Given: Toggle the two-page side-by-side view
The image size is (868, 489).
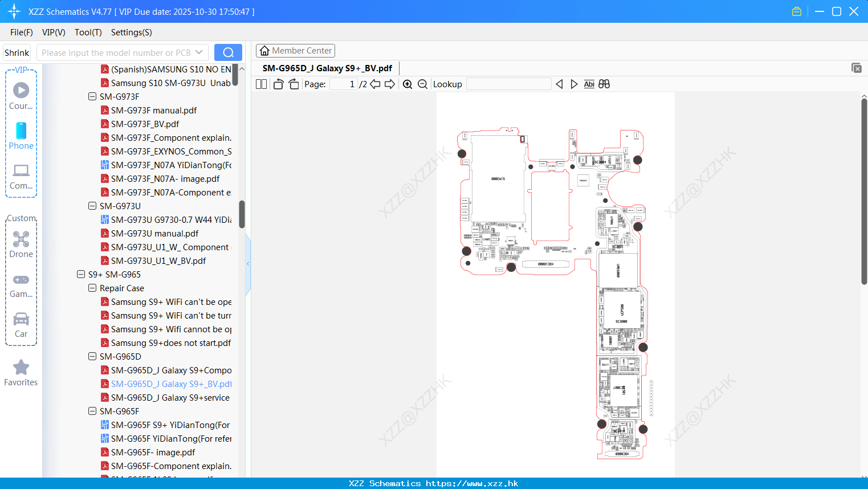Looking at the screenshot, I should (261, 84).
